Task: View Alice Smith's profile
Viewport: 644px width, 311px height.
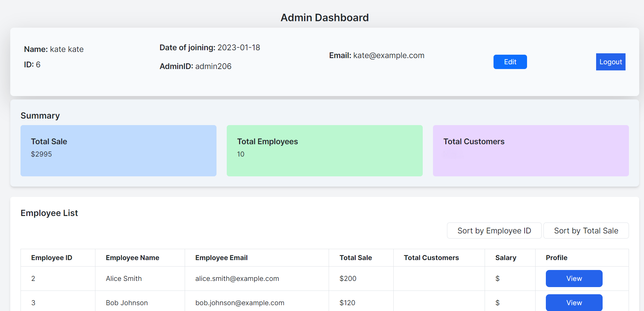Action: pyautogui.click(x=574, y=279)
